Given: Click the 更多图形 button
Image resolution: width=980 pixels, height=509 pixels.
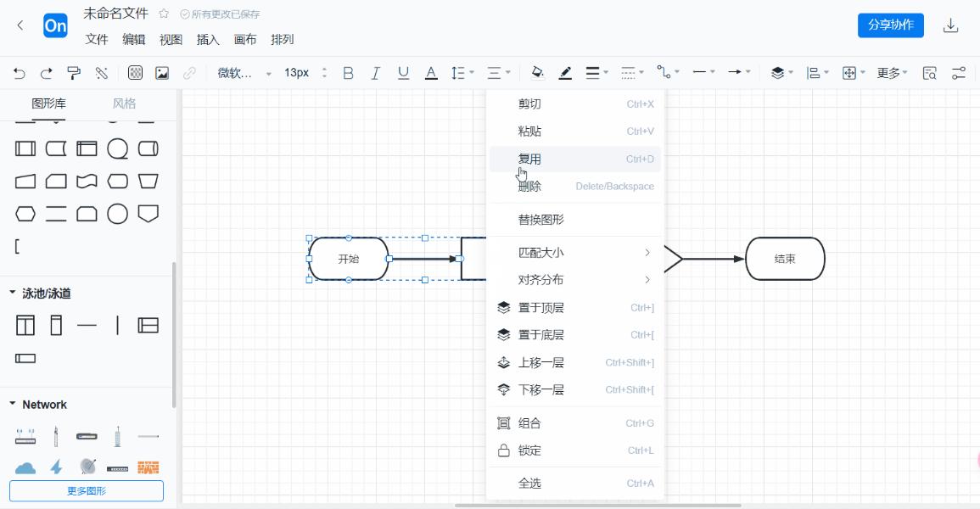Looking at the screenshot, I should (x=86, y=491).
